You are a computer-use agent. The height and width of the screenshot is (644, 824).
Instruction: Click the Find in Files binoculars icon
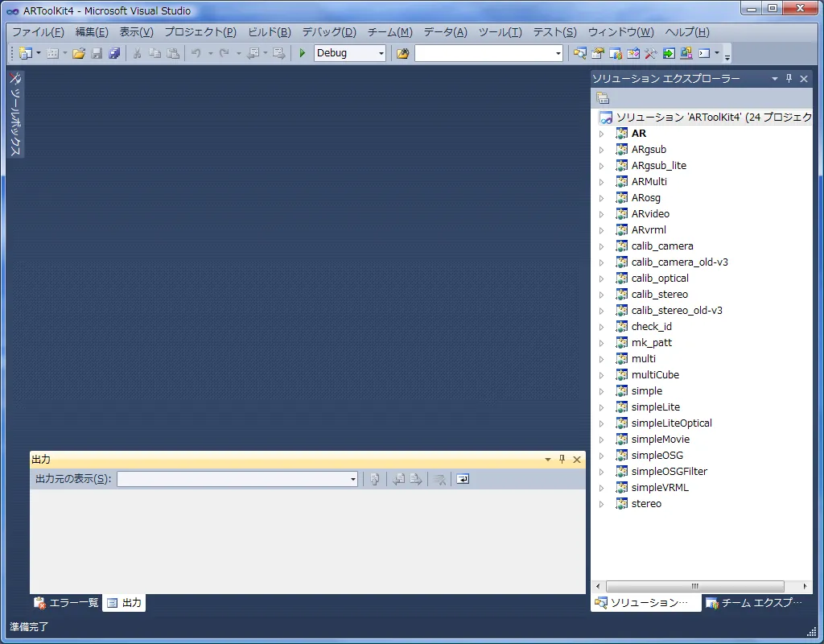click(403, 53)
